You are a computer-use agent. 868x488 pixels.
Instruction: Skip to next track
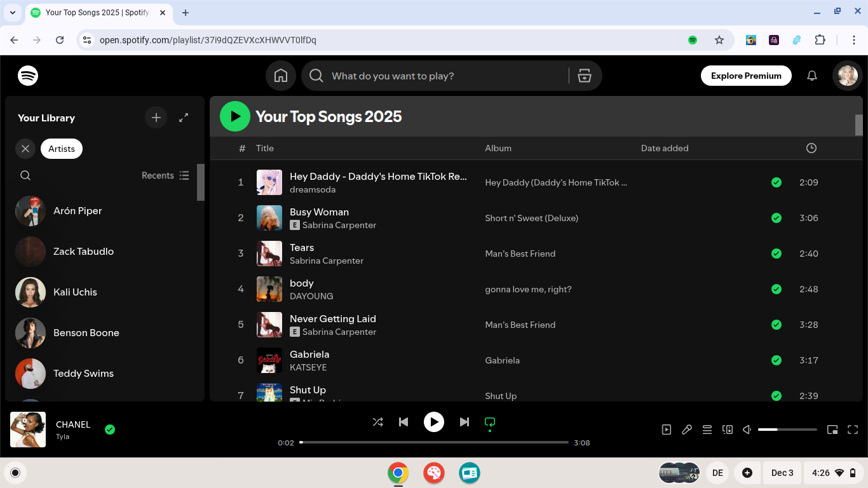(x=465, y=422)
